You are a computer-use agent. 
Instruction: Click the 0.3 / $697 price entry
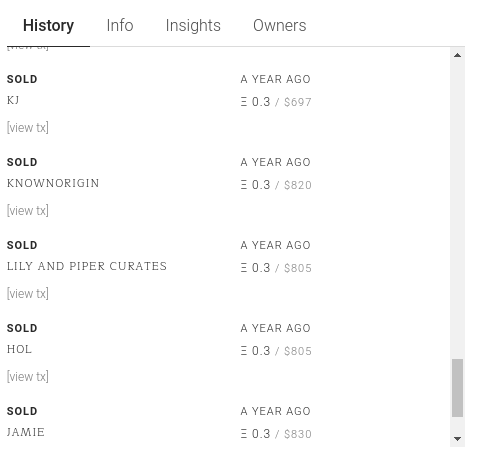(276, 102)
